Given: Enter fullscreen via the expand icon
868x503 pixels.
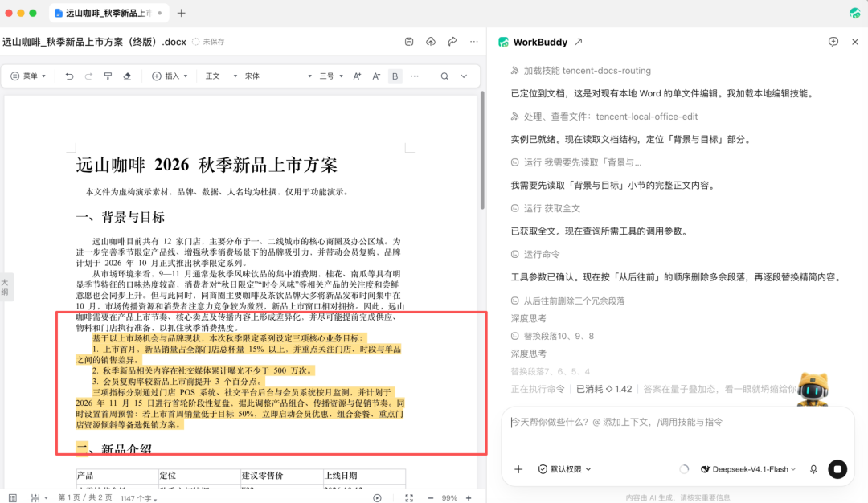Looking at the screenshot, I should (409, 498).
